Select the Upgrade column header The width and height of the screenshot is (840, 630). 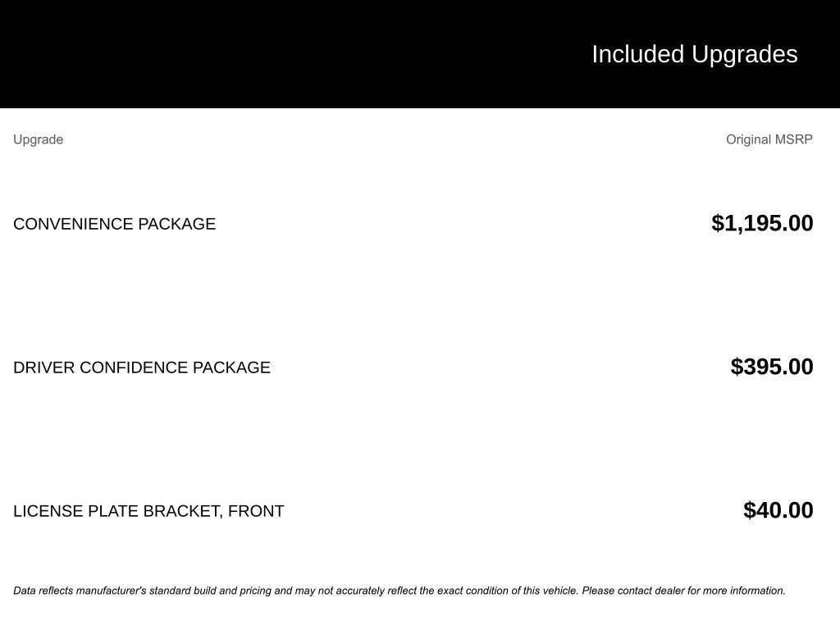coord(38,139)
